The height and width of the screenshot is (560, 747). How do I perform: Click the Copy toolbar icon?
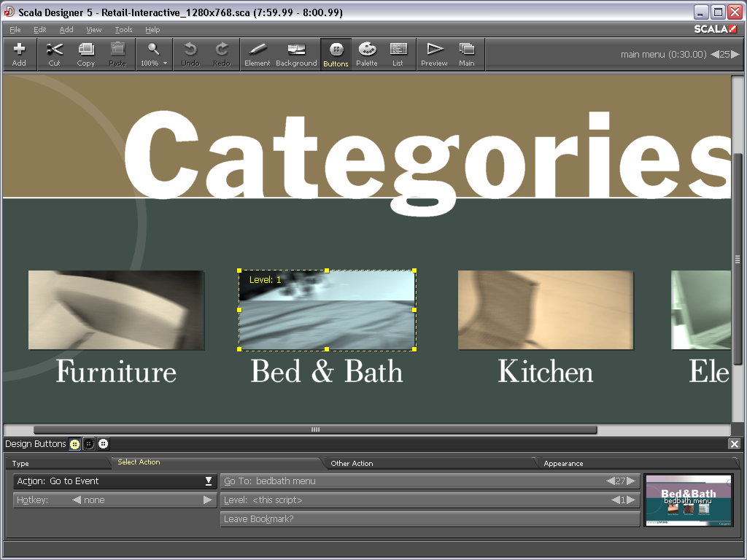coord(86,55)
